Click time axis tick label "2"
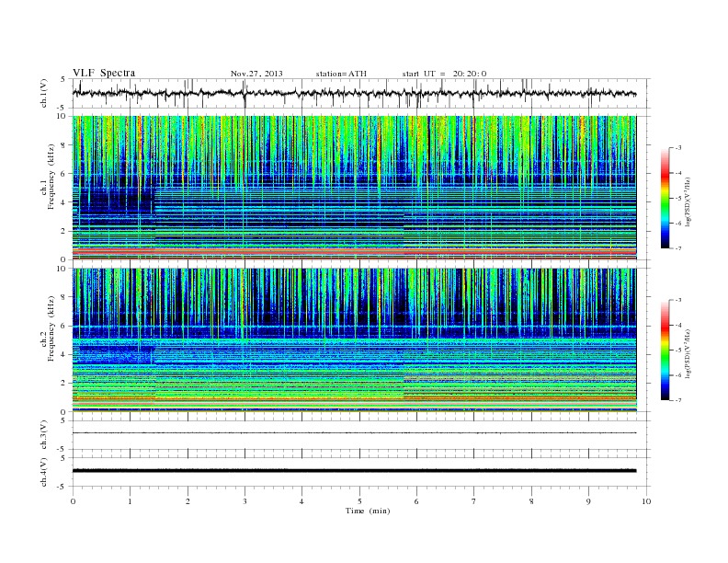The height and width of the screenshot is (563, 728). point(188,501)
